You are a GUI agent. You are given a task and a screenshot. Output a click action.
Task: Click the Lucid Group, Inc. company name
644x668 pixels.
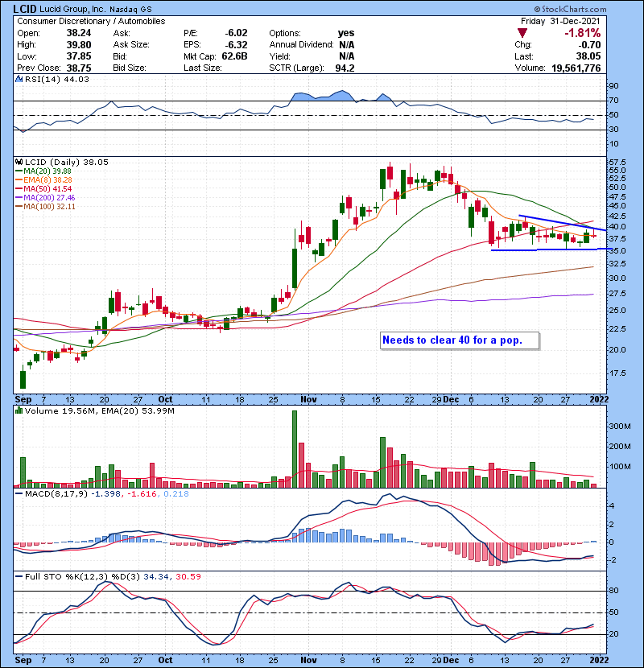[x=72, y=9]
